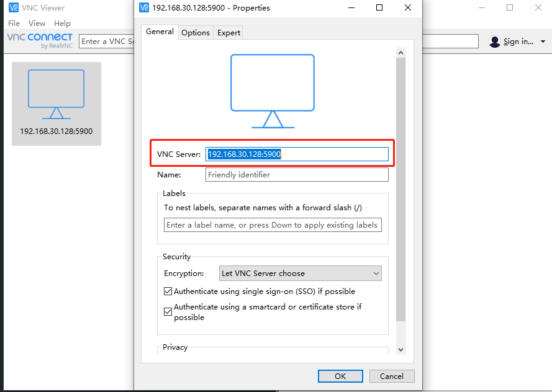This screenshot has height=392, width=552.
Task: Click the VNC Connect logo
Action: (x=40, y=40)
